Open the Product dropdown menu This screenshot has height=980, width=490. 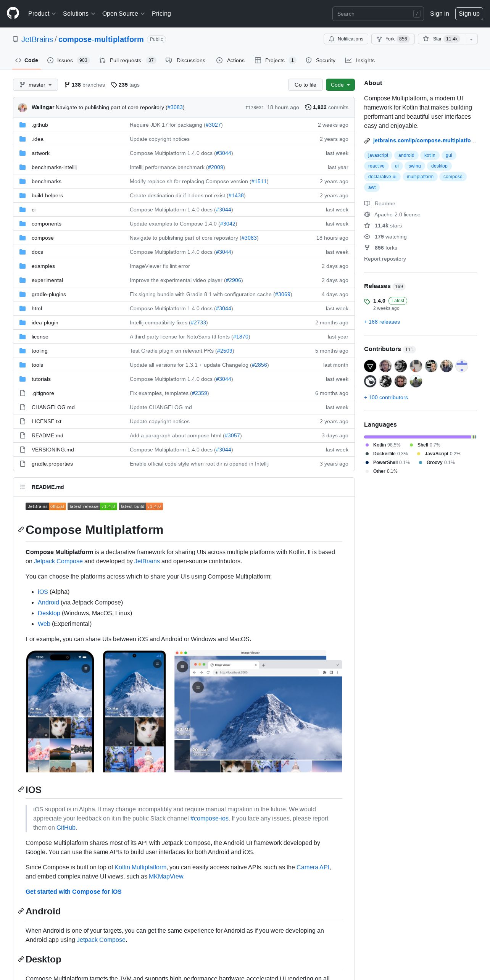(42, 13)
